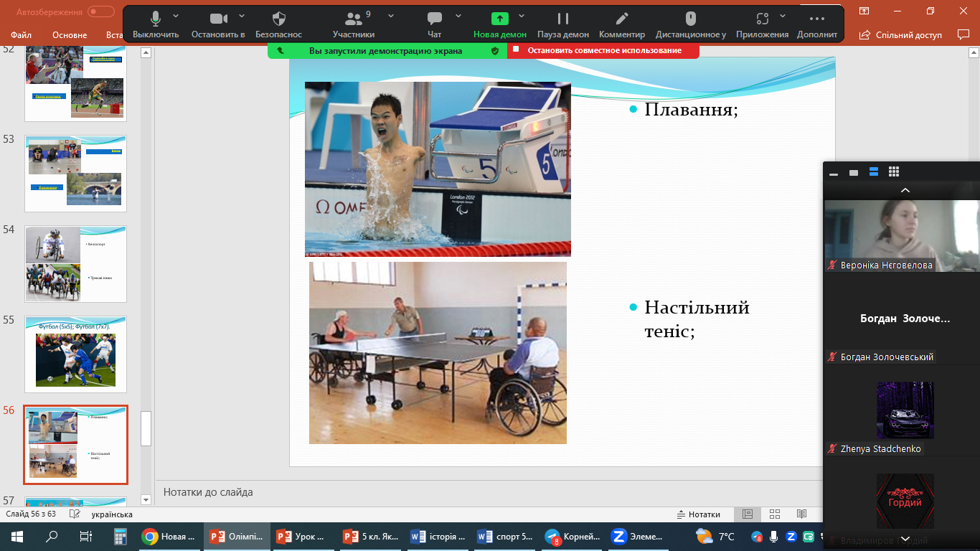Open Calculator from taskbar
The height and width of the screenshot is (551, 980).
pos(121,536)
